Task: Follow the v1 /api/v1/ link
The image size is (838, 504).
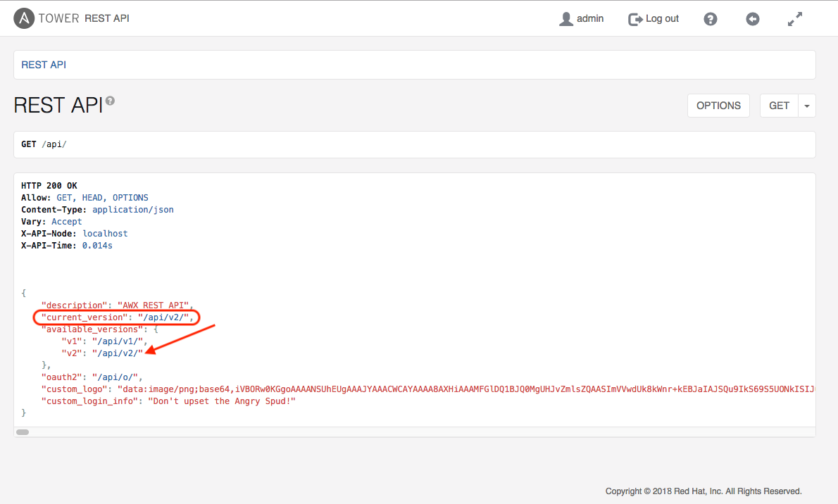Action: pos(120,341)
